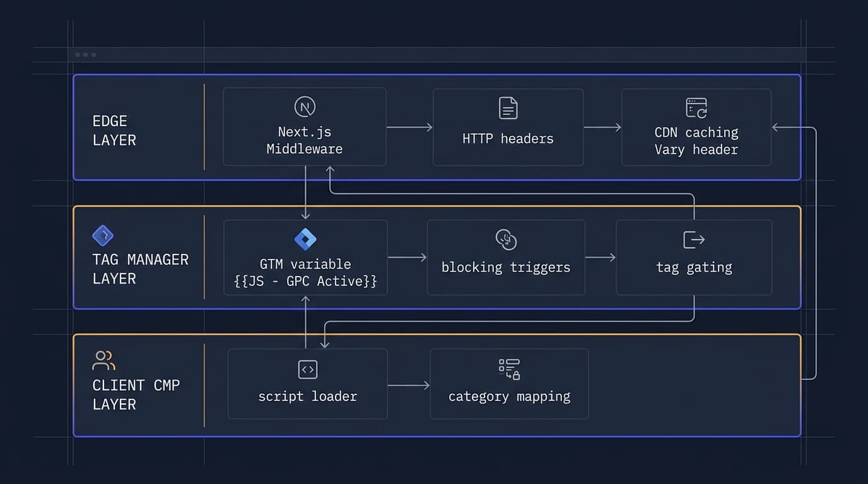
Task: Click the Next.js logo icon
Action: (305, 107)
